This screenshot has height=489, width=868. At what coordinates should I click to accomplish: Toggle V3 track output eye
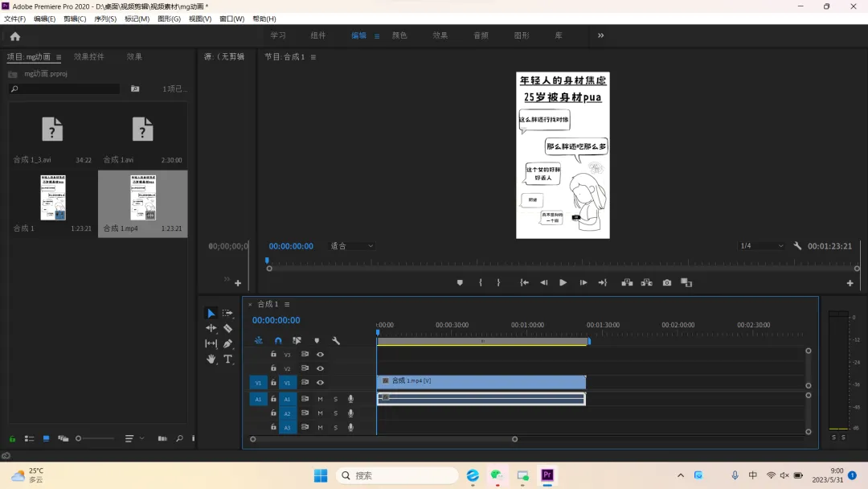pyautogui.click(x=320, y=355)
